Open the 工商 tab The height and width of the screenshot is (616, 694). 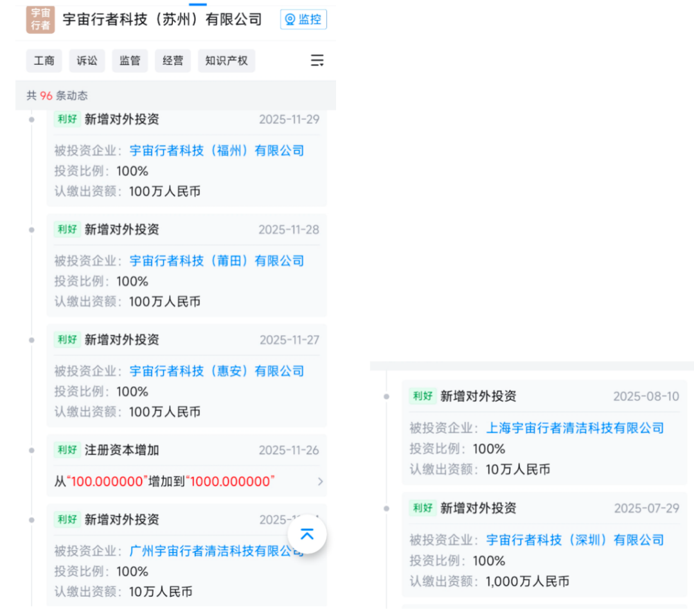point(44,61)
